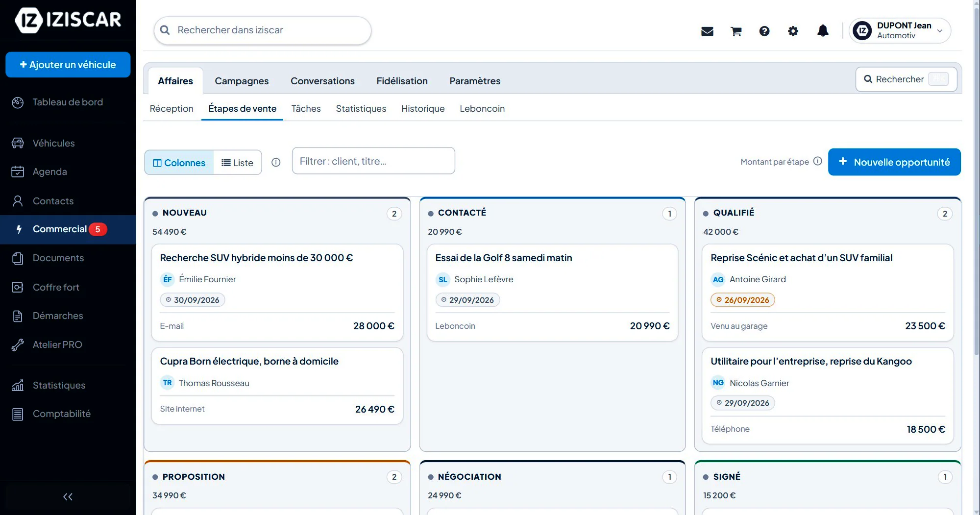Viewport: 980px width, 515px height.
Task: Open the Conversations tab
Action: pyautogui.click(x=322, y=81)
